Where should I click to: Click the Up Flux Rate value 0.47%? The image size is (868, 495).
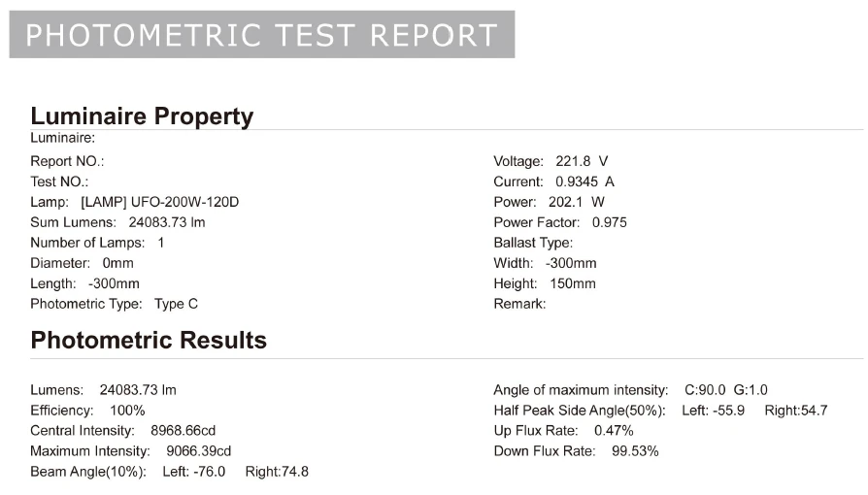614,431
